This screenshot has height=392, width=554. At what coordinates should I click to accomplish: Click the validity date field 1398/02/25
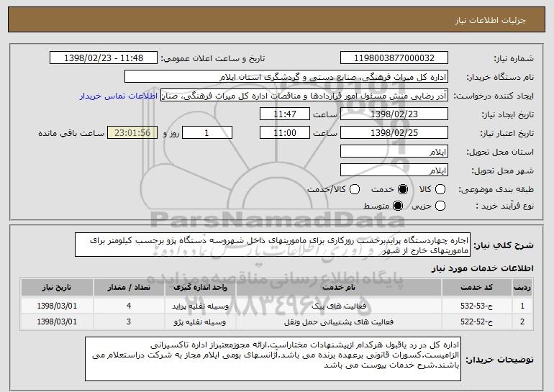[x=394, y=133]
